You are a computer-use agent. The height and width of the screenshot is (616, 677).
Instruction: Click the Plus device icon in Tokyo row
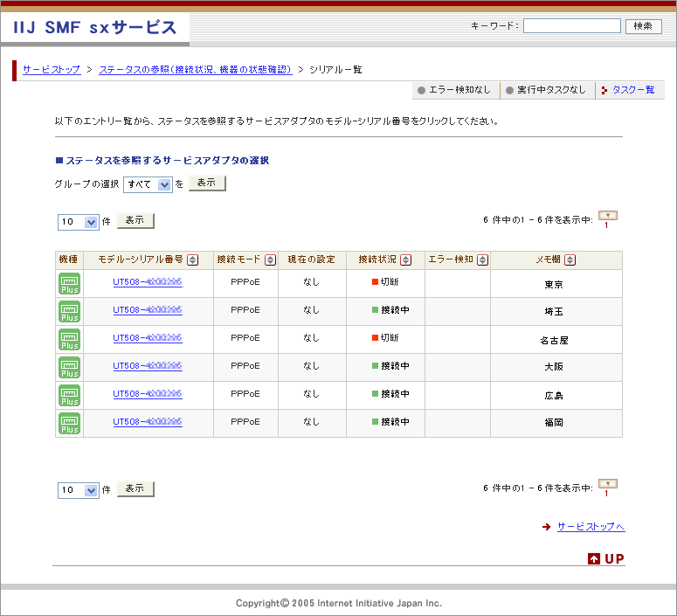pos(70,284)
